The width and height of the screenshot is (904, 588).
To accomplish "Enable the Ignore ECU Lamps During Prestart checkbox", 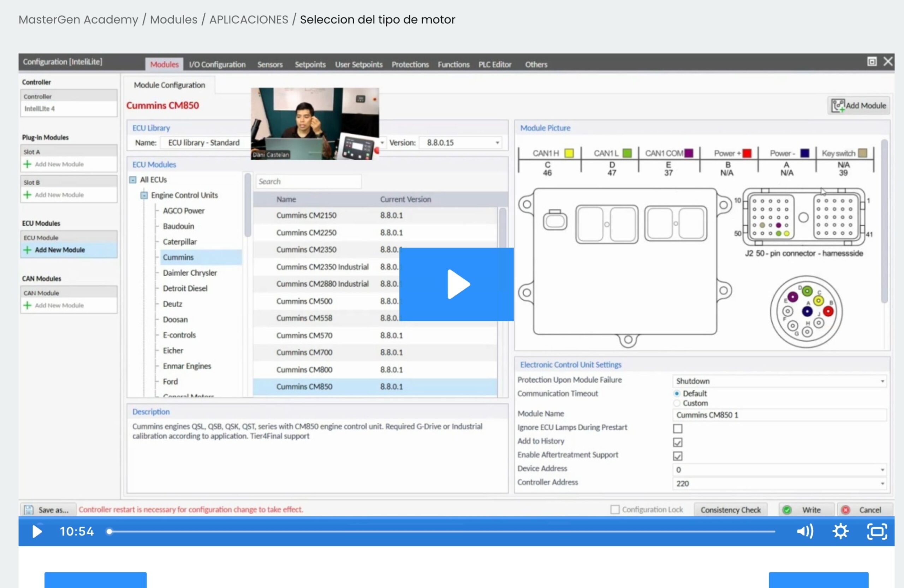I will [x=678, y=428].
